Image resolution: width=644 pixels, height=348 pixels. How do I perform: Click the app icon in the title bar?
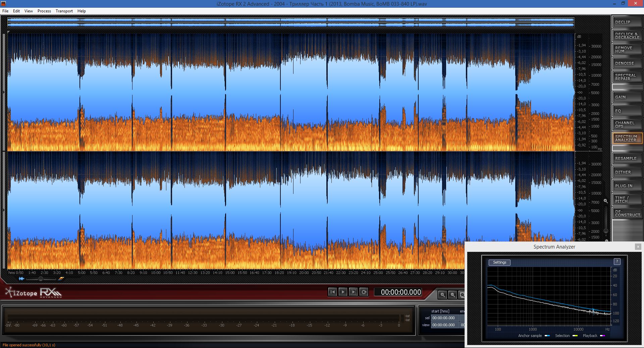(4, 4)
